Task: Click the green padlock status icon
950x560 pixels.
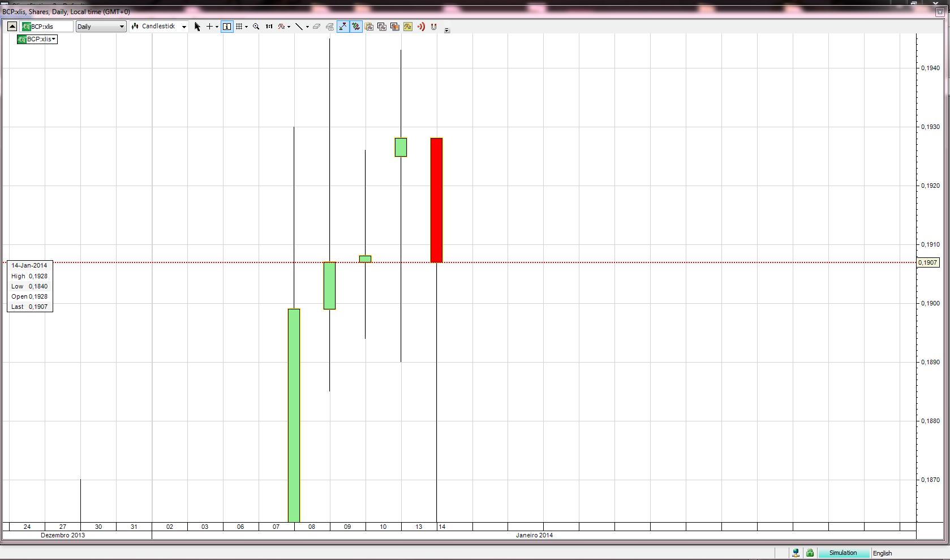Action: point(810,553)
